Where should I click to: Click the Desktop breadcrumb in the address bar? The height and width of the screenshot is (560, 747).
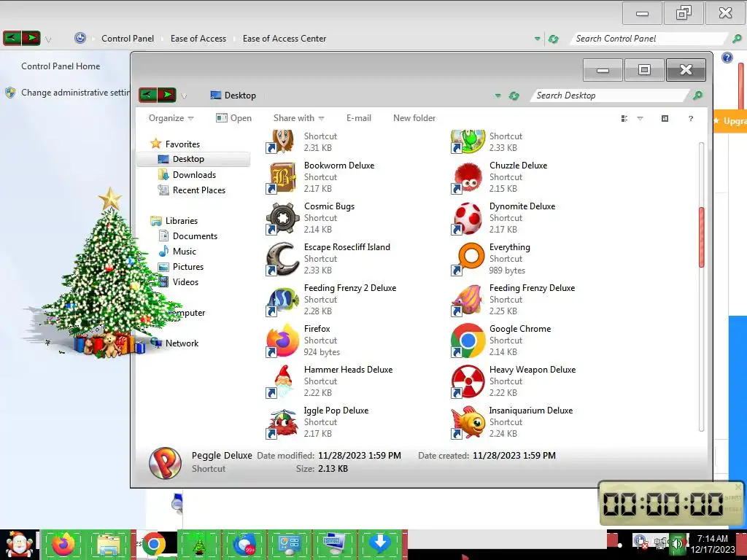pyautogui.click(x=240, y=96)
